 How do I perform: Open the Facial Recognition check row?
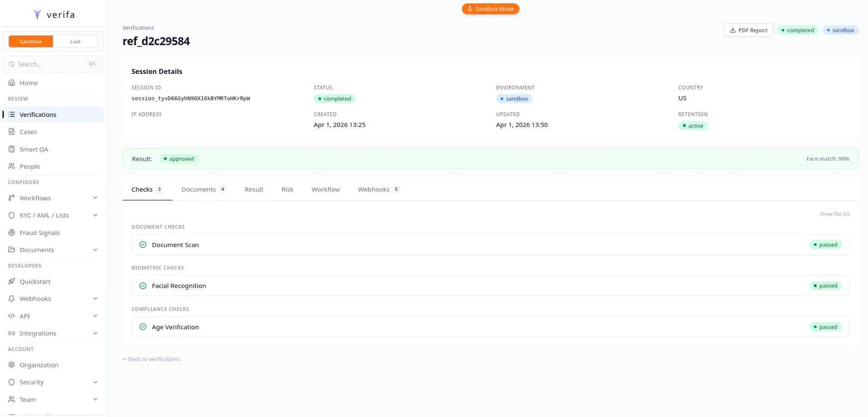tap(490, 286)
